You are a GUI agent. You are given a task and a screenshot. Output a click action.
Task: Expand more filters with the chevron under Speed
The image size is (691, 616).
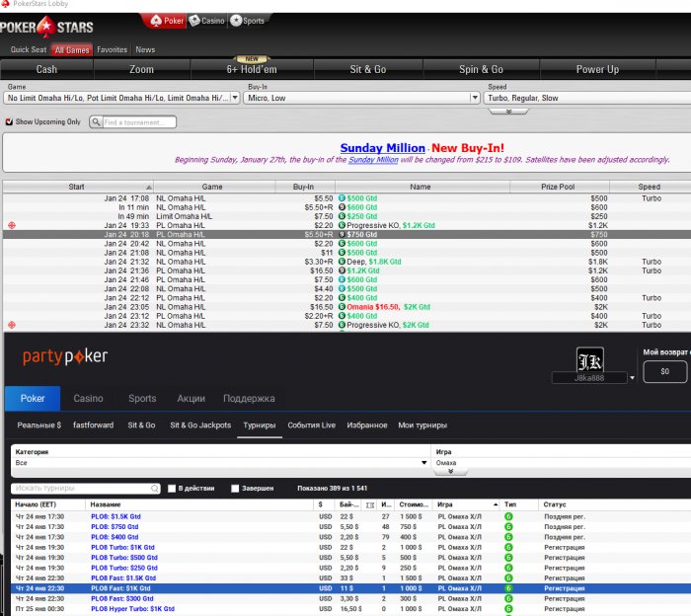point(508,112)
